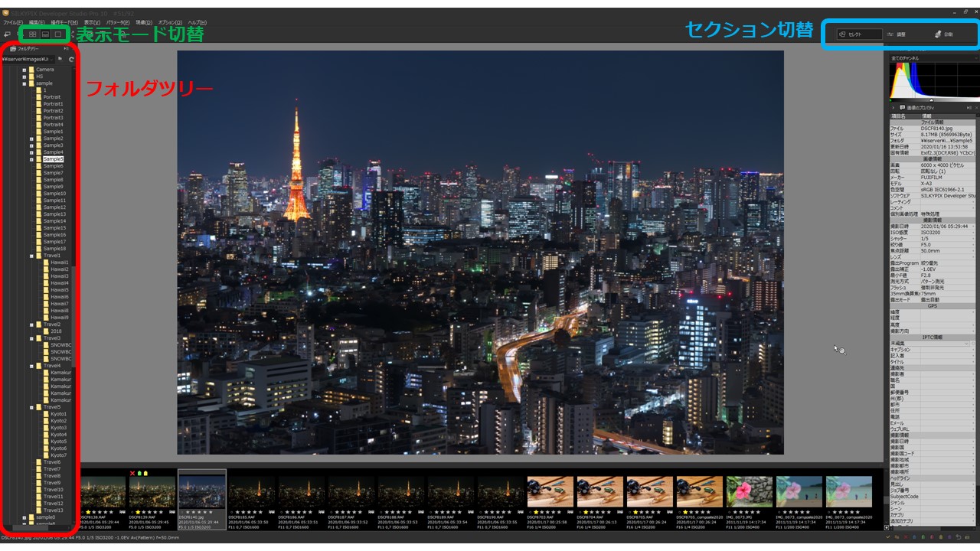Switch to thumbnail display mode icon
This screenshot has width=980, height=551.
point(32,34)
